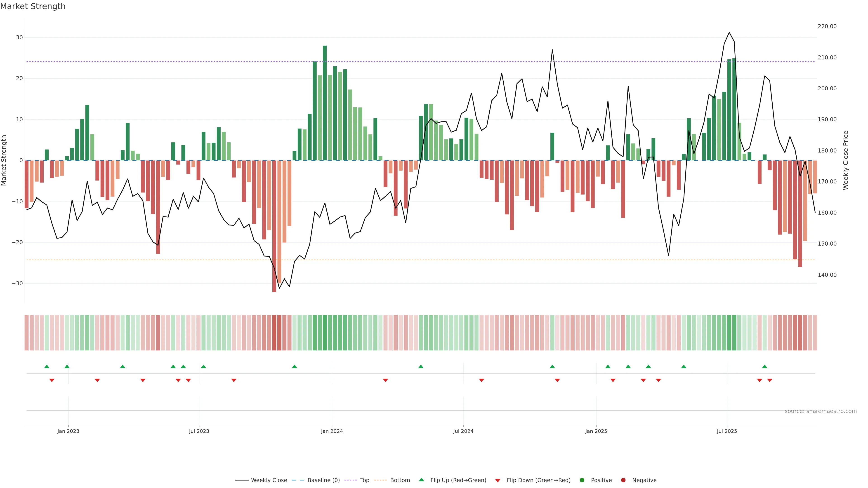Image resolution: width=868 pixels, height=488 pixels.
Task: Click first flip up triangle marker
Action: [x=47, y=366]
